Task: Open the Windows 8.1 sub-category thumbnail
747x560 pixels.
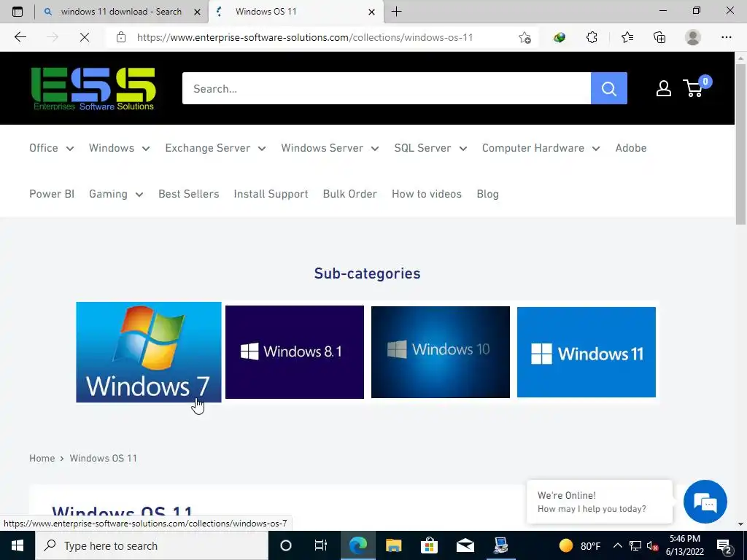Action: click(295, 352)
